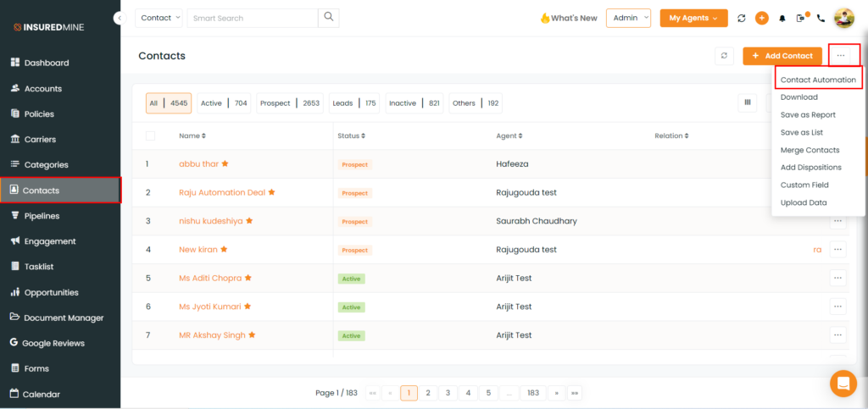This screenshot has height=409, width=868.
Task: Open the Contact search type dropdown
Action: tap(160, 18)
